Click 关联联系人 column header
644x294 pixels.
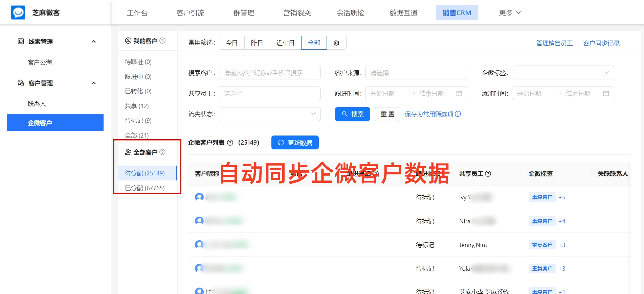point(613,174)
